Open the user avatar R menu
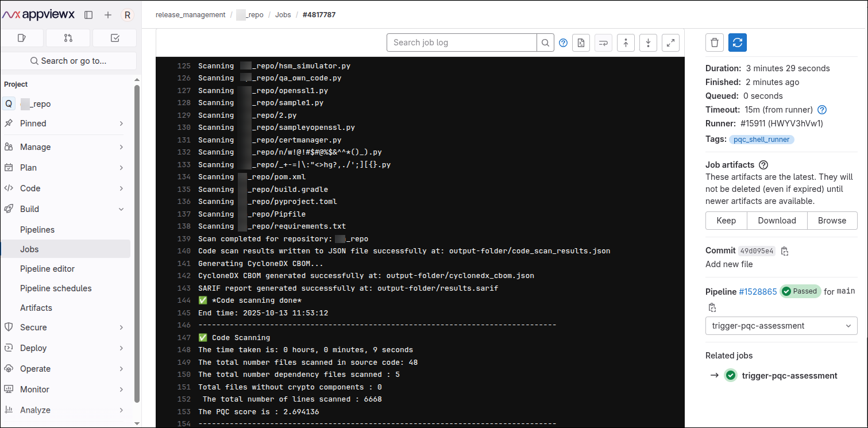This screenshot has width=868, height=428. [128, 15]
